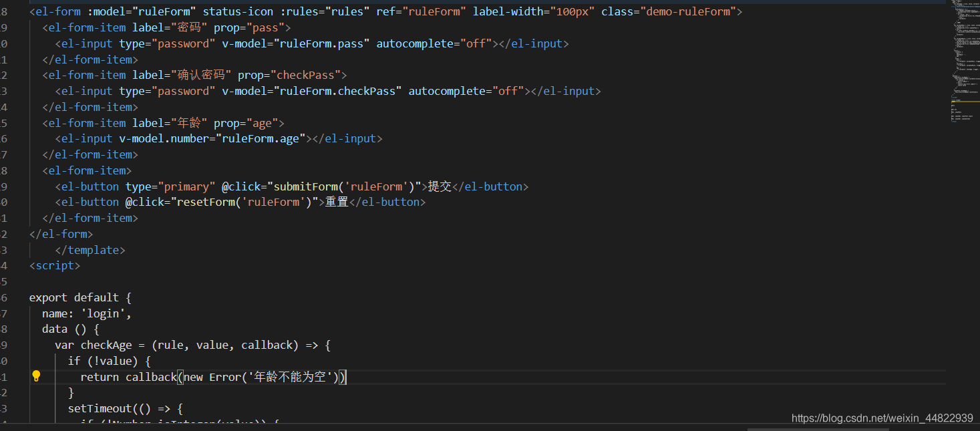980x431 pixels.
Task: Click the closing </template> tag
Action: click(x=90, y=250)
